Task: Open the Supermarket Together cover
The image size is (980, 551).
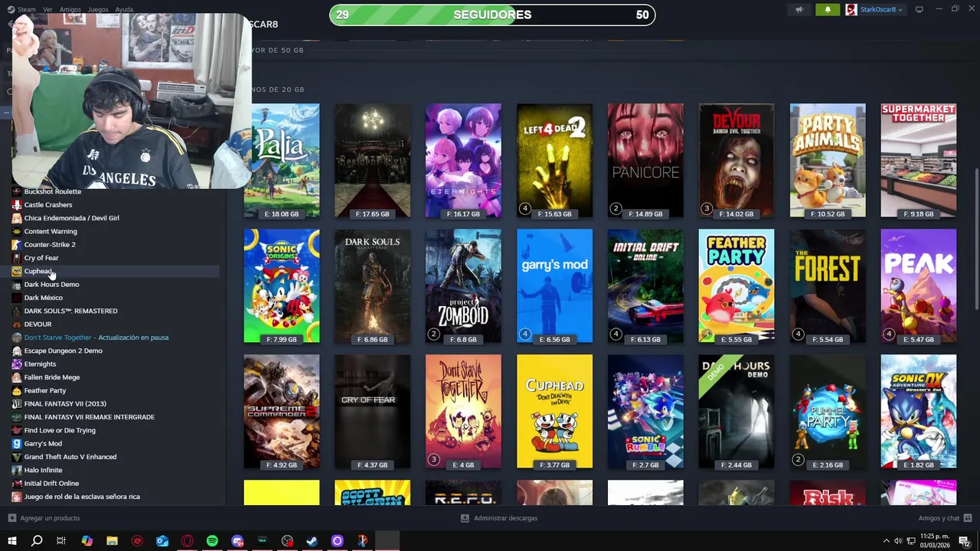Action: point(919,161)
